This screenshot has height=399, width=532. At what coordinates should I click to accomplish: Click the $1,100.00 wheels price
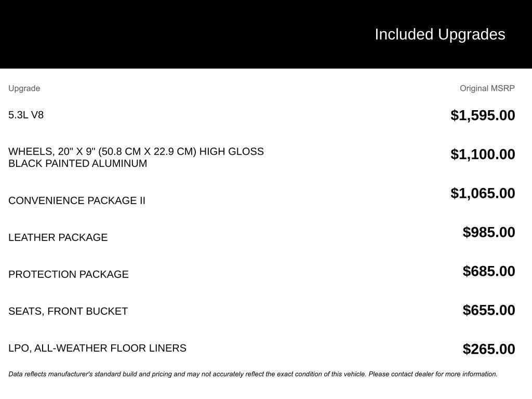pyautogui.click(x=483, y=154)
